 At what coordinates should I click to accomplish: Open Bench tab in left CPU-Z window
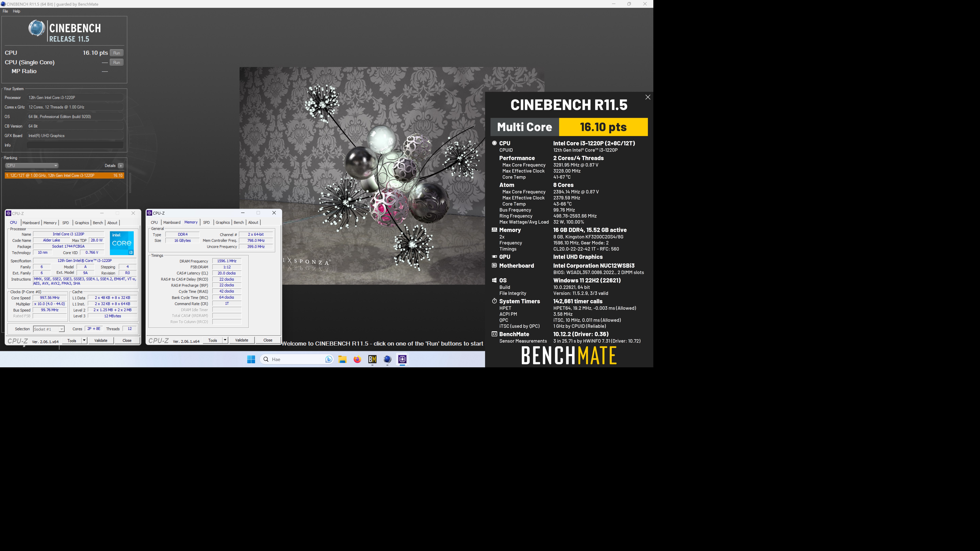pos(98,223)
